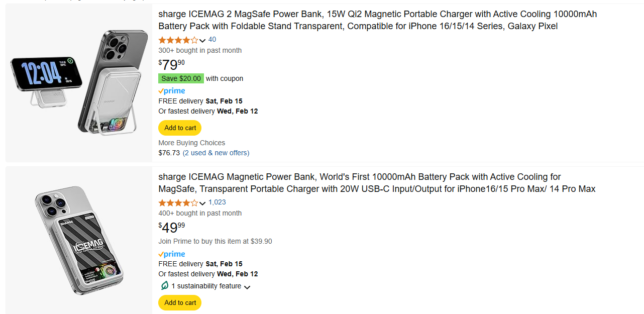Click the Prime logo under the $79.90 item
This screenshot has height=314, width=644.
click(x=172, y=91)
